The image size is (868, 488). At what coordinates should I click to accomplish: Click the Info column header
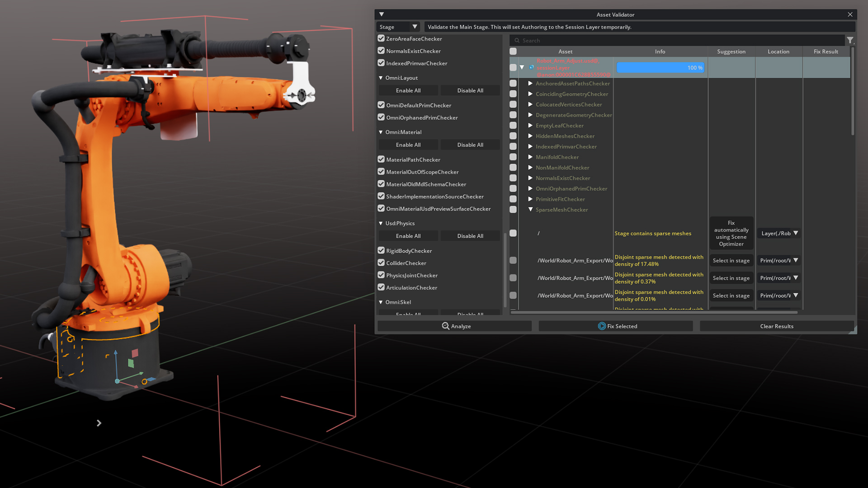click(x=660, y=52)
